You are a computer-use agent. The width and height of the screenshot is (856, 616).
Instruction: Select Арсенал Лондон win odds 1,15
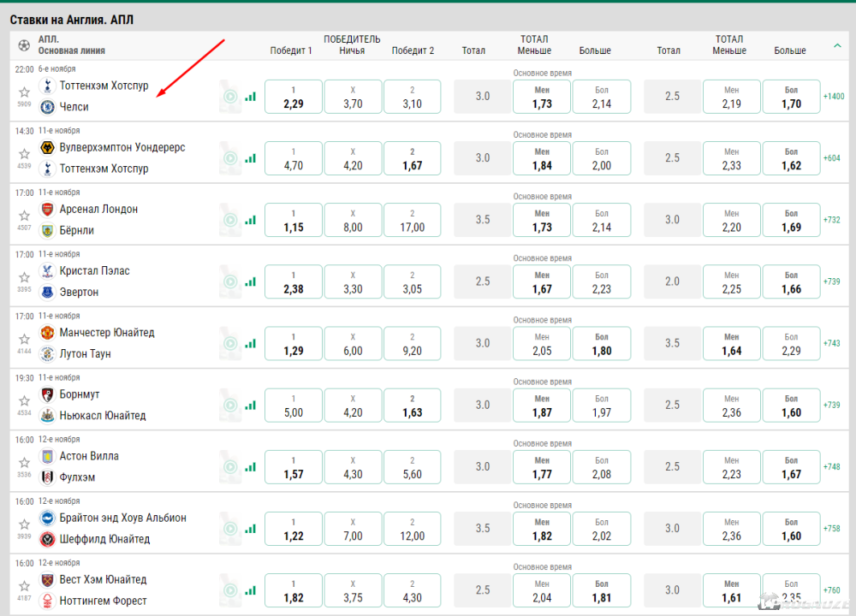(x=293, y=220)
